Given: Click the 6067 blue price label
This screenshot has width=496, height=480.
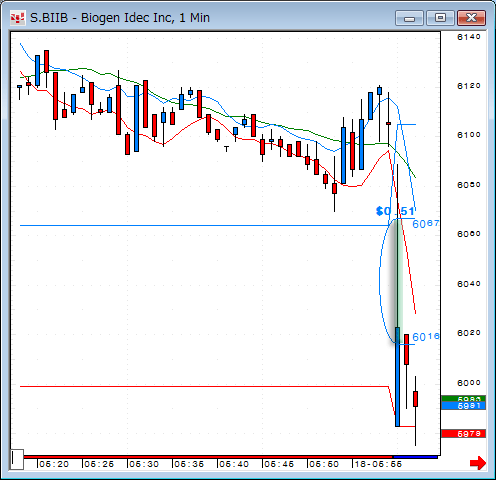Looking at the screenshot, I should (x=426, y=224).
